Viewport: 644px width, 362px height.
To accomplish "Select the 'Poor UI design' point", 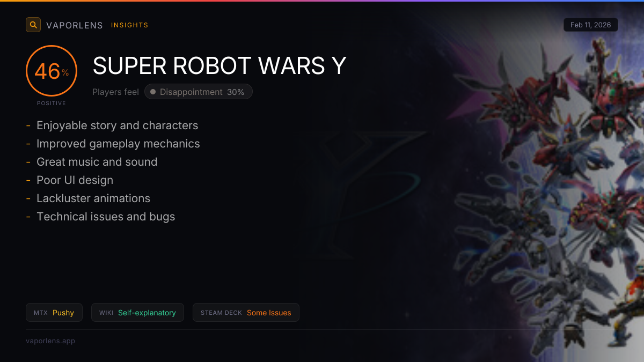I will (75, 180).
